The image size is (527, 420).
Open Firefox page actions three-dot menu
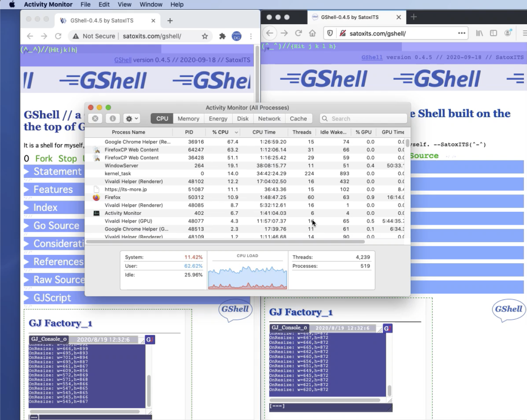pyautogui.click(x=461, y=33)
